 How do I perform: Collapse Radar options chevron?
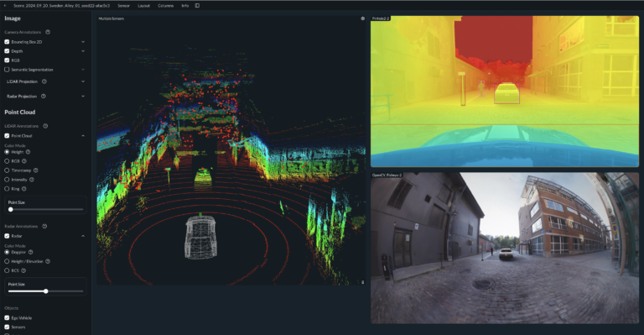tap(83, 236)
